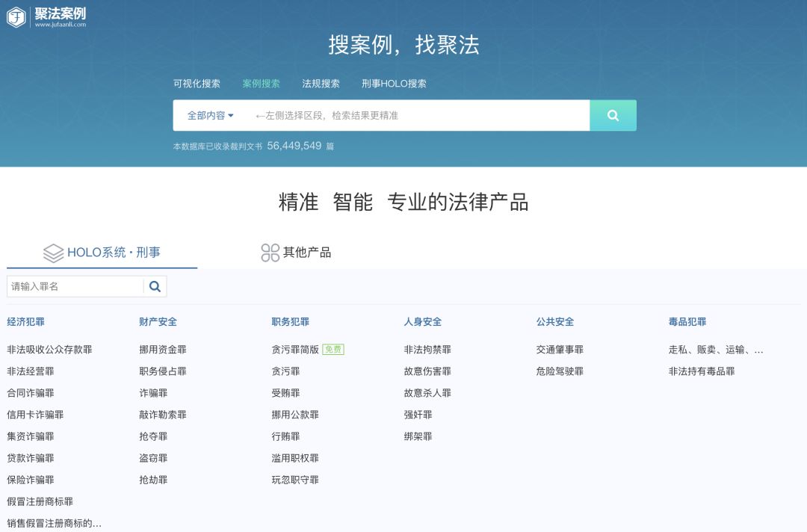Select the HOLO系统·刑事 product tab
The height and width of the screenshot is (532, 807).
click(102, 253)
